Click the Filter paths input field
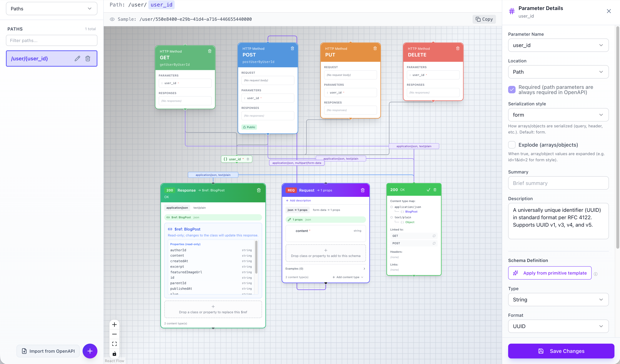Image resolution: width=620 pixels, height=364 pixels. [x=51, y=40]
